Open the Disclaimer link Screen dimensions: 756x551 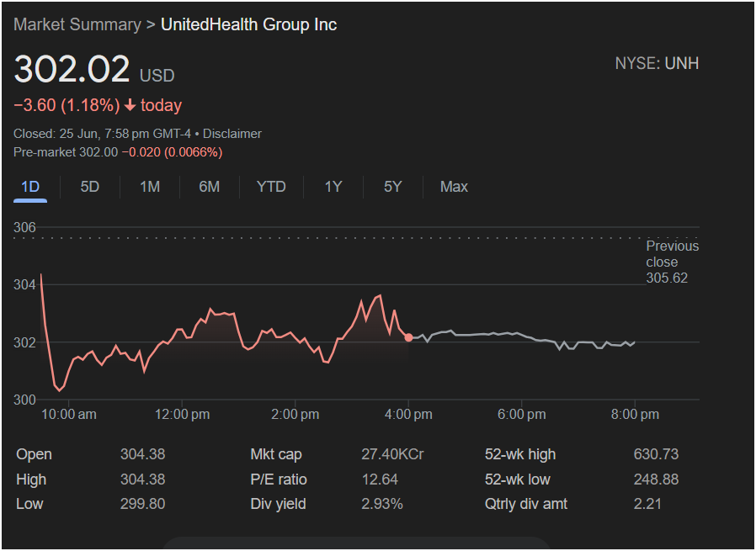point(232,134)
